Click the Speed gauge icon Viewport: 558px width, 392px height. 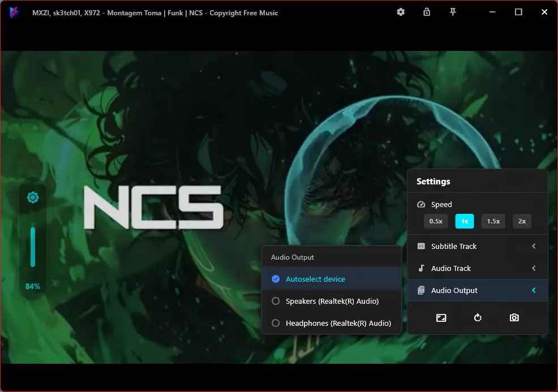pos(421,204)
